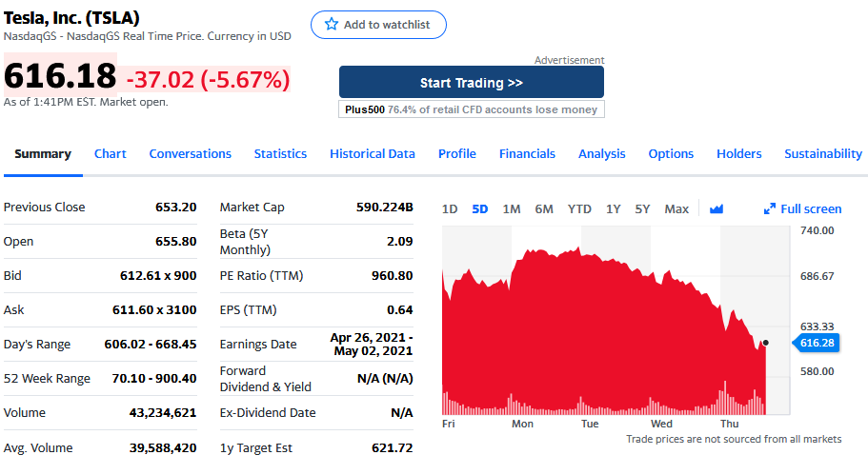The height and width of the screenshot is (475, 868).
Task: Switch to the Statistics tab
Action: [x=280, y=154]
